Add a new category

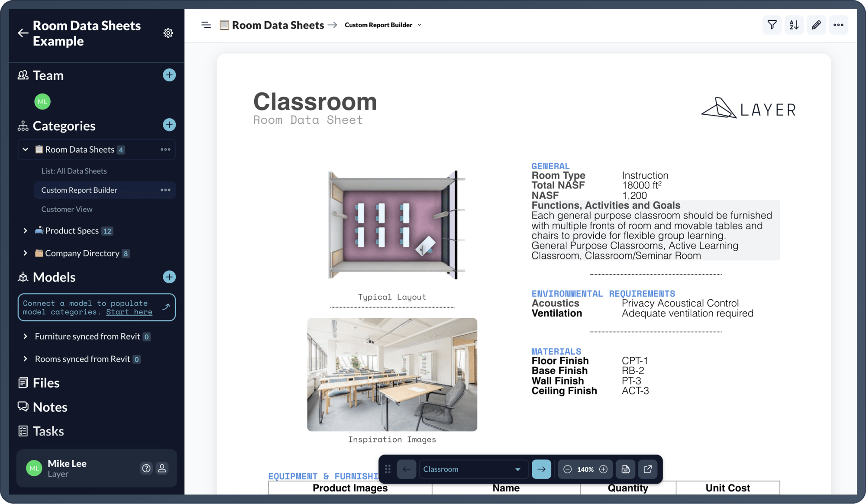tap(169, 125)
